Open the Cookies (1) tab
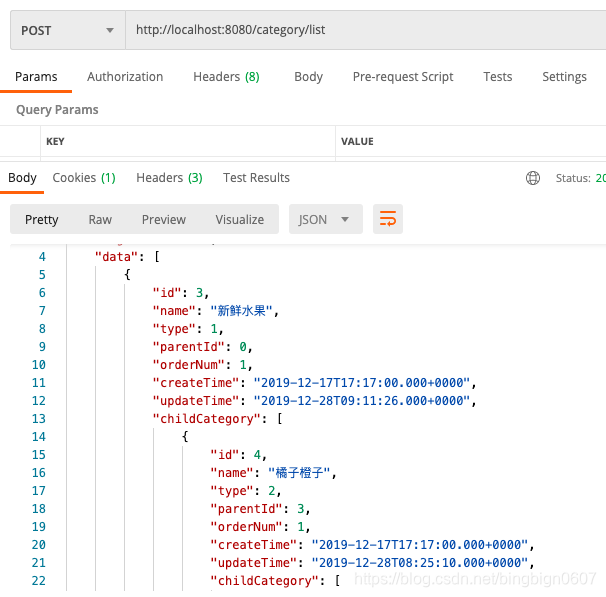This screenshot has height=597, width=606. (x=84, y=178)
